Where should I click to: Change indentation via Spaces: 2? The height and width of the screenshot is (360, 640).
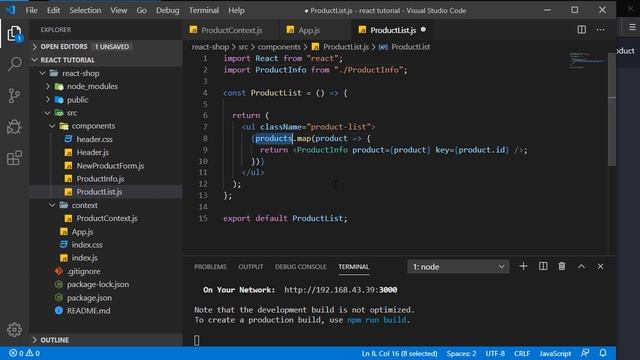(x=461, y=353)
